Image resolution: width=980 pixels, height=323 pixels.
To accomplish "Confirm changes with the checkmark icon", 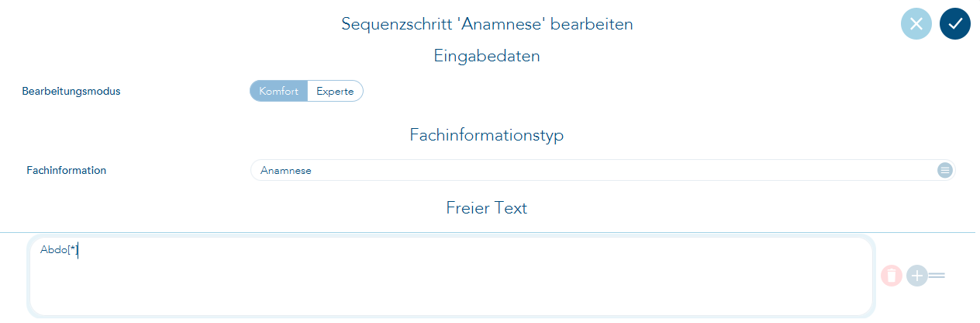I will click(x=954, y=24).
